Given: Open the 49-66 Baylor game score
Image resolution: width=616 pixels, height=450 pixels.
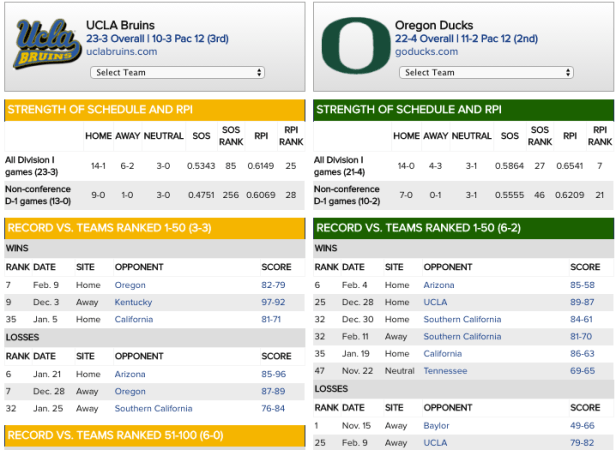Looking at the screenshot, I should [x=584, y=425].
